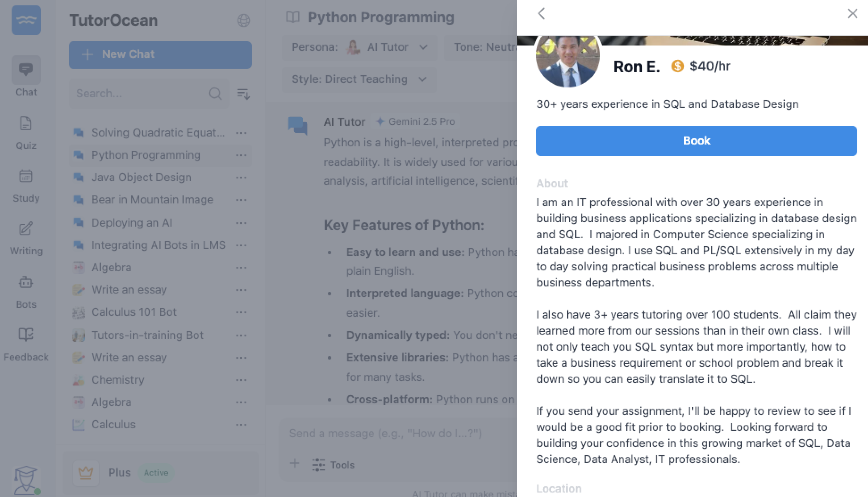Open the Tools options in message bar

click(x=334, y=465)
